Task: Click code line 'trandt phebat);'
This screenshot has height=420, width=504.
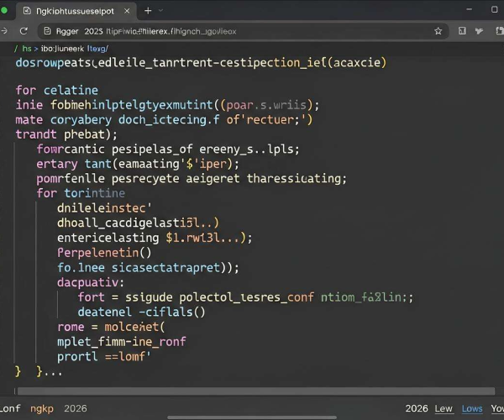Action: pyautogui.click(x=66, y=134)
